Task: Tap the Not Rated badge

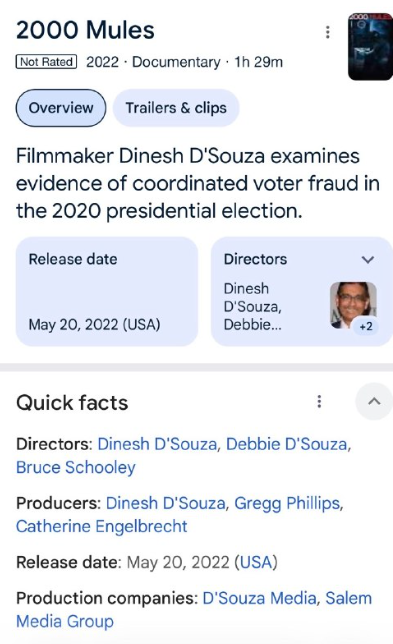Action: [46, 62]
